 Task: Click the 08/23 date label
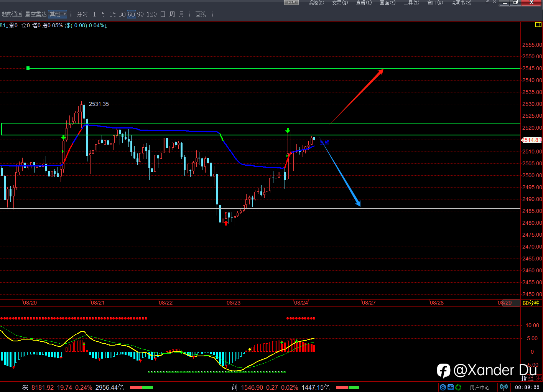tap(234, 303)
